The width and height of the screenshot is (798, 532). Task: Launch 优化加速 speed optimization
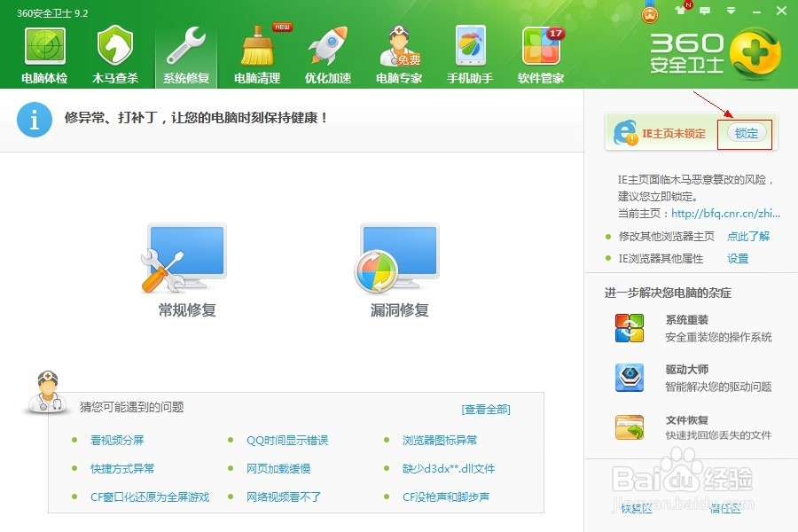327,53
